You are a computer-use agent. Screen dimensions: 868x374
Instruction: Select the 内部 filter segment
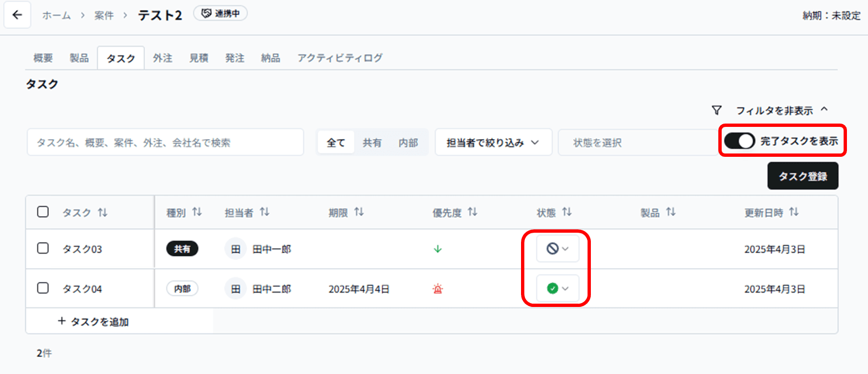[x=410, y=142]
